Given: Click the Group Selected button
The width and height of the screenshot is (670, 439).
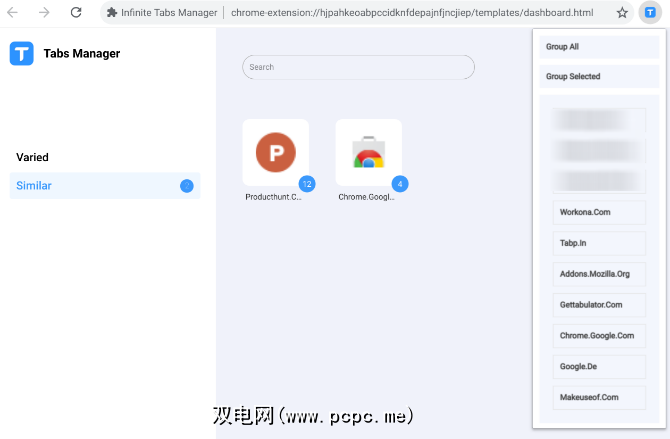Looking at the screenshot, I should coord(599,77).
